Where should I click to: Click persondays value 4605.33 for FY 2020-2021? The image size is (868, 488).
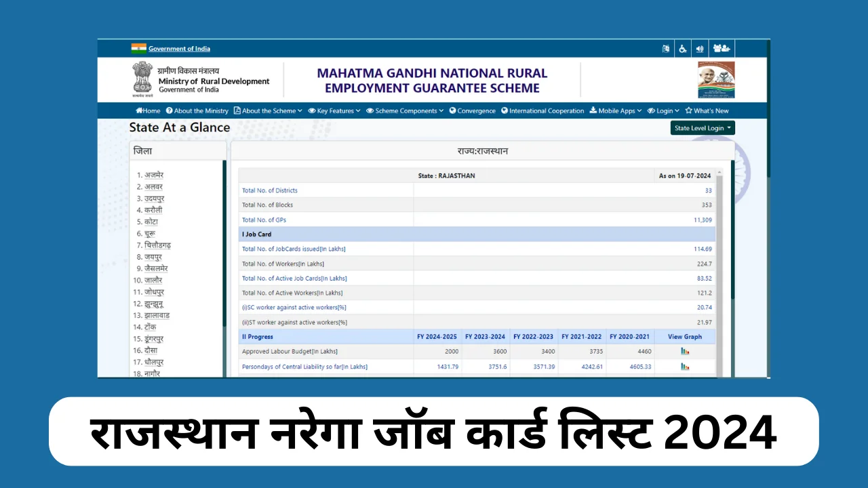(639, 367)
